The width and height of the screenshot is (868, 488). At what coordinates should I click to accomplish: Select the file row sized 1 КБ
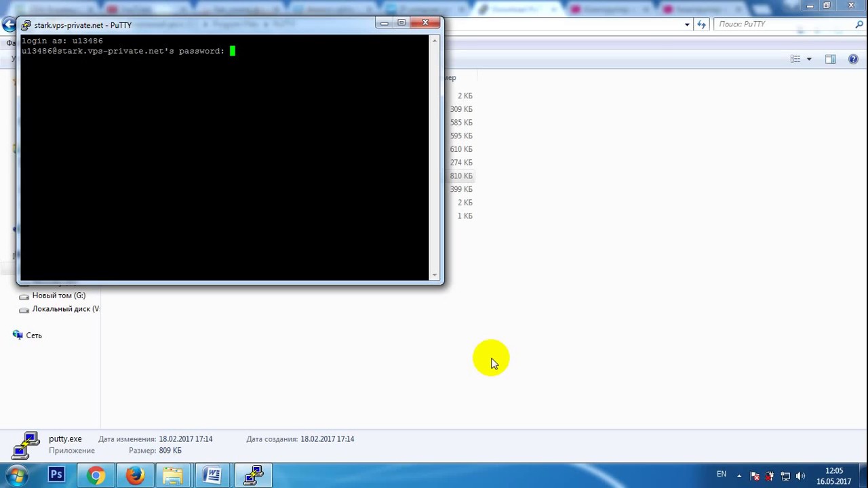(465, 216)
